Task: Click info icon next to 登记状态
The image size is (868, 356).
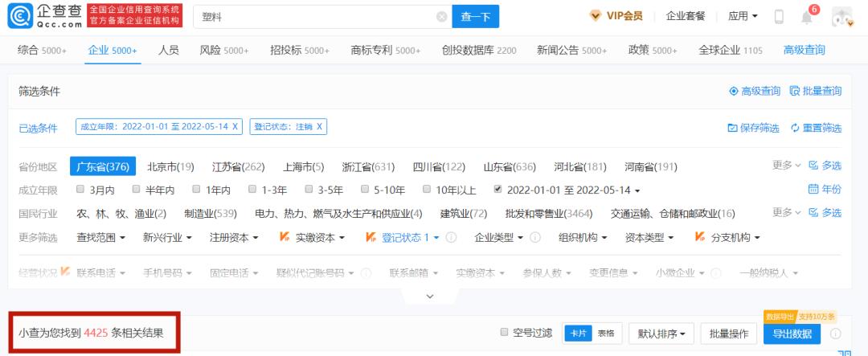Action: [x=451, y=238]
